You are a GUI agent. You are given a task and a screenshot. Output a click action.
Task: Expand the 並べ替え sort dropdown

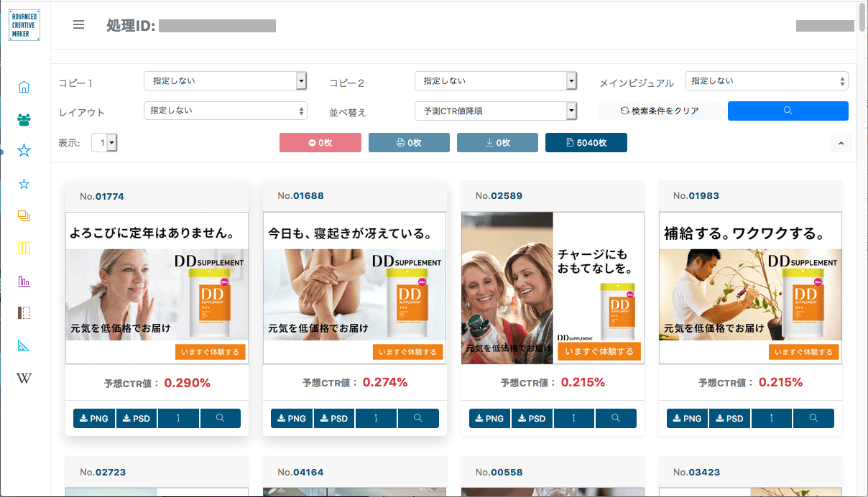pos(496,111)
